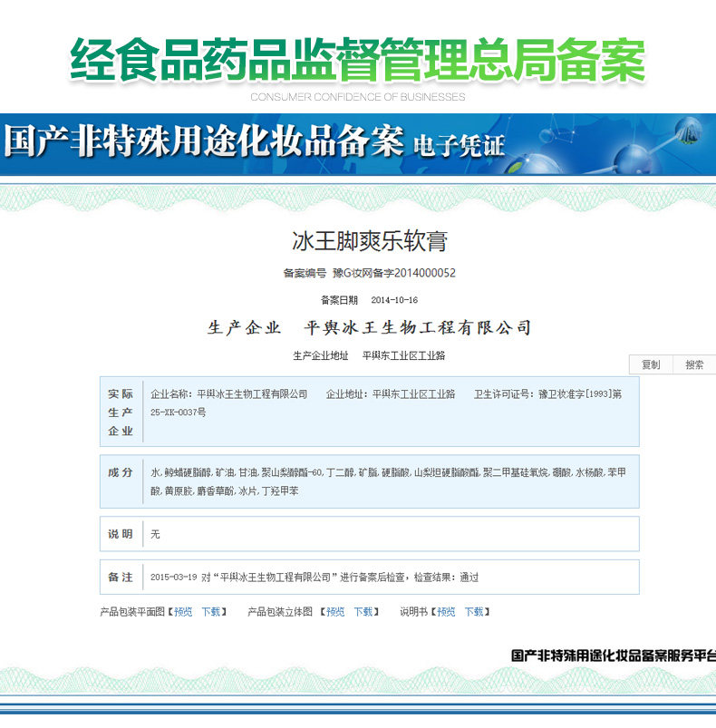This screenshot has width=716, height=728.
Task: Download the 说明书 document
Action: (x=474, y=611)
